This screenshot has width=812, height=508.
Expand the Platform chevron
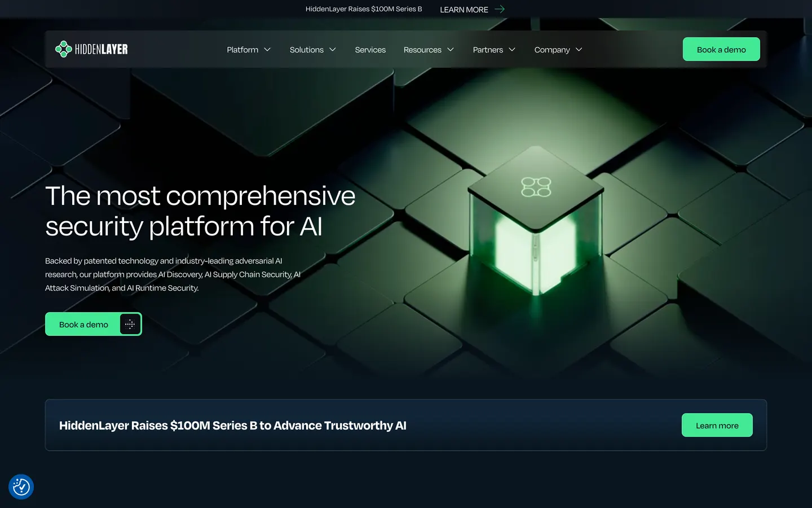point(267,50)
